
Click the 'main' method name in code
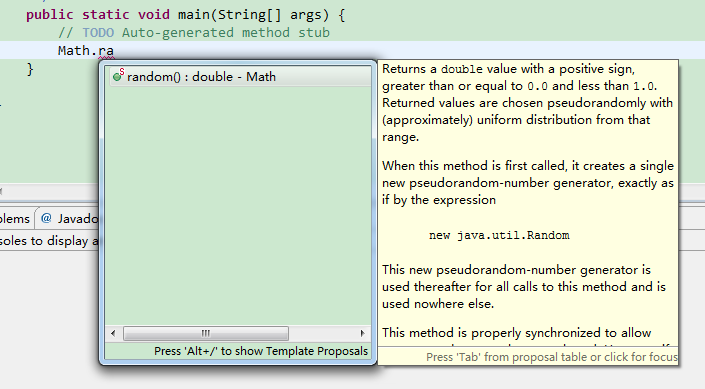194,14
